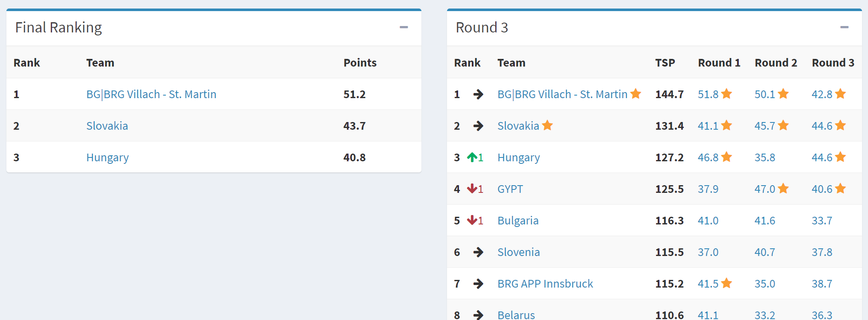Screen dimensions: 868x320
Task: Click the red down arrow for Bulgaria
Action: [472, 220]
